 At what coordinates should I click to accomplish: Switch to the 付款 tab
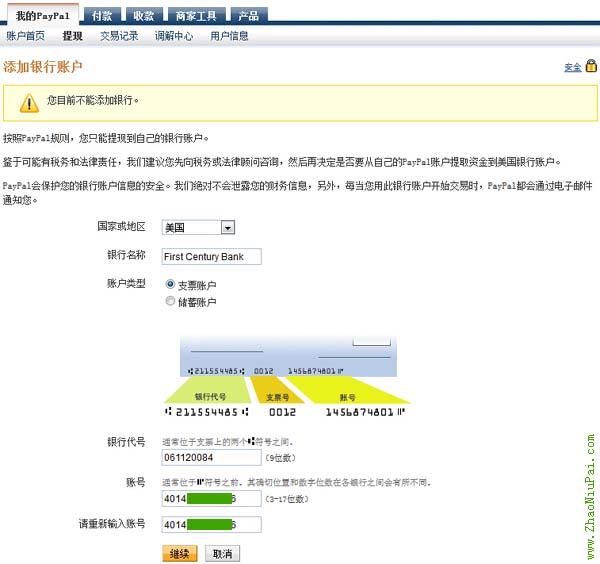(x=102, y=16)
